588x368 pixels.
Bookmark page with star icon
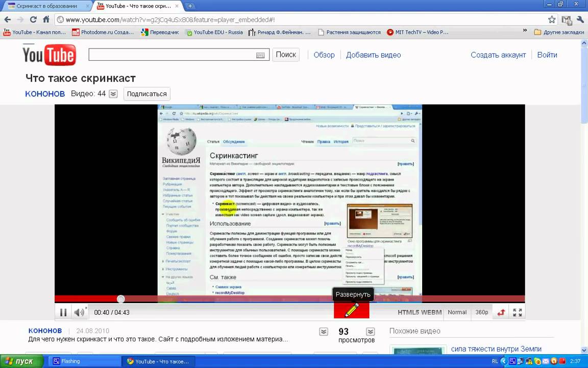[x=552, y=19]
